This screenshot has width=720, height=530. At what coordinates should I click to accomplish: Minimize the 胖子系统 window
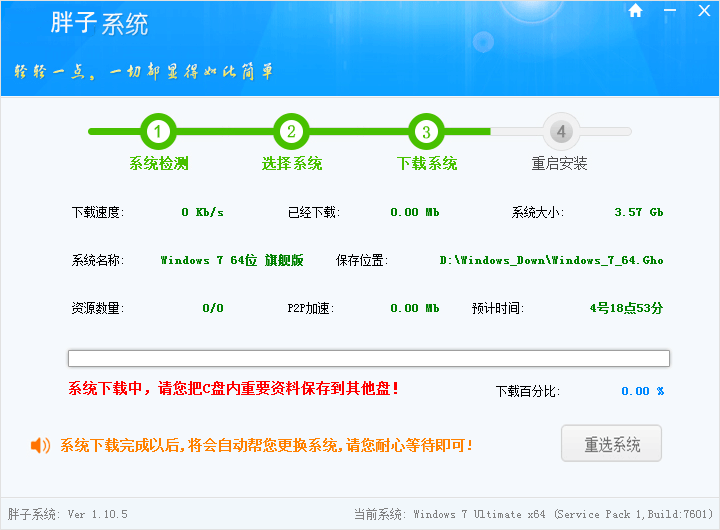coord(669,11)
